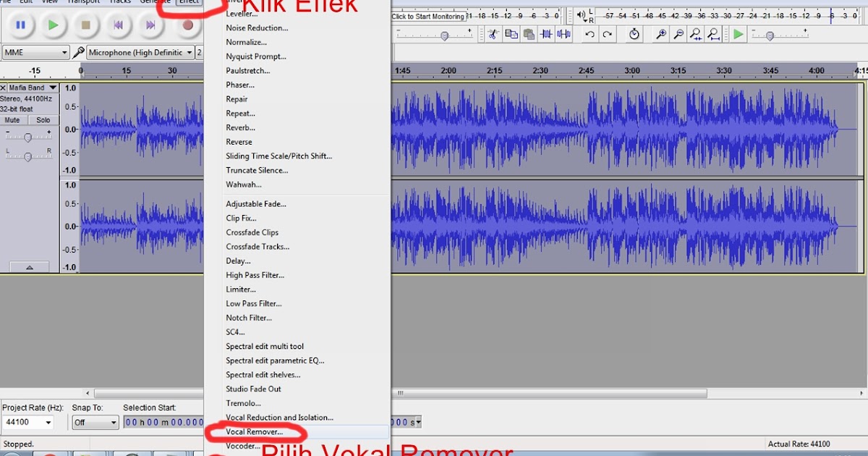Open the Microphone input device dropdown
This screenshot has height=456, width=868.
[x=141, y=52]
